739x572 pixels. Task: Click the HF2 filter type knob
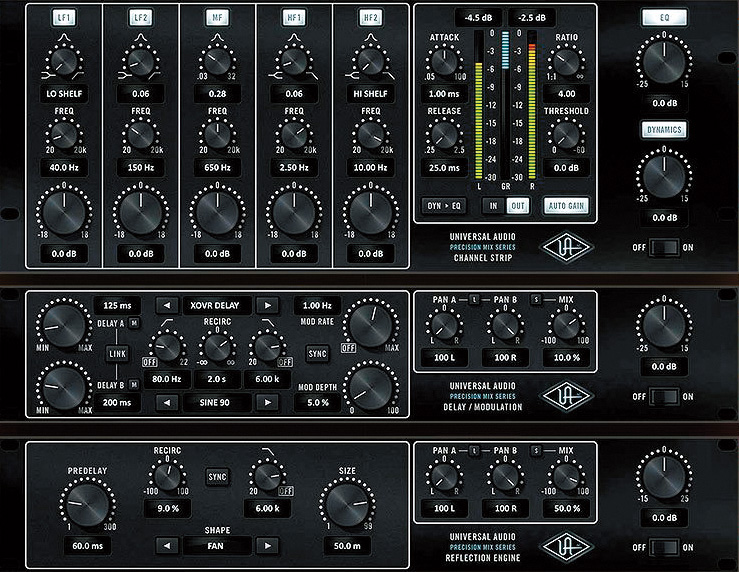coord(371,63)
